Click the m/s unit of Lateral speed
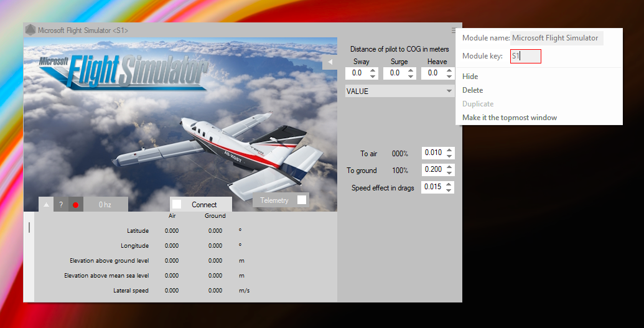This screenshot has height=328, width=644. coord(245,291)
